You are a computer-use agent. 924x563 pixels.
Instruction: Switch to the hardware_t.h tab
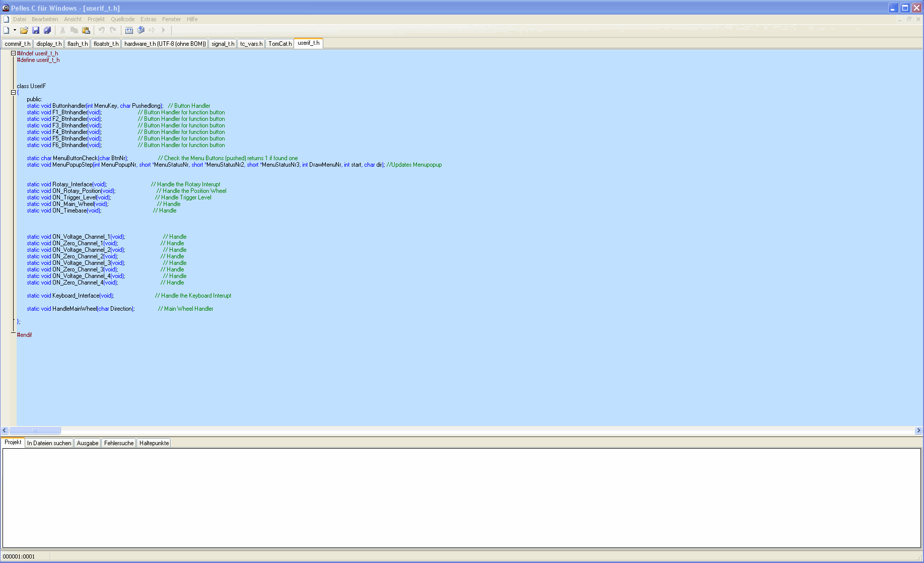(x=165, y=44)
